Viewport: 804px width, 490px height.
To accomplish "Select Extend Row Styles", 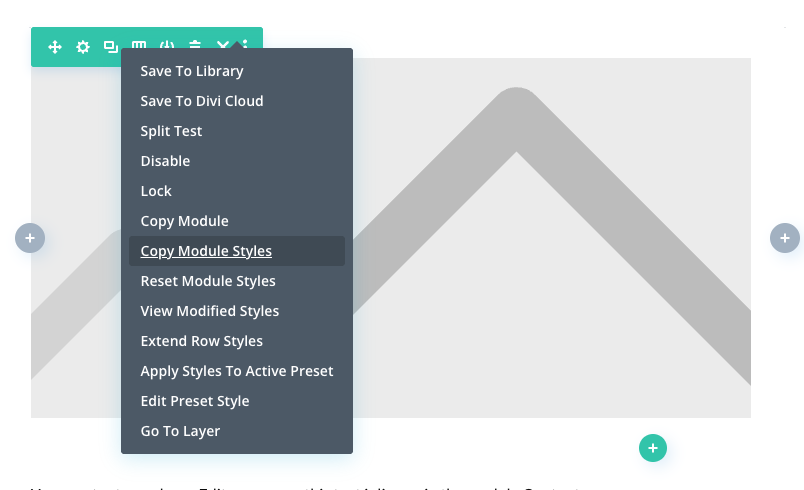I will click(x=202, y=341).
